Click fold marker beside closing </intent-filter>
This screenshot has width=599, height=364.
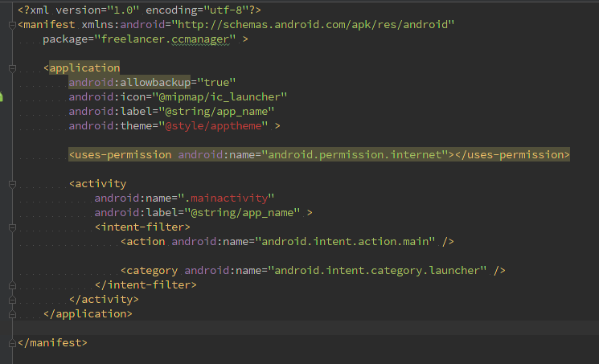(12, 285)
